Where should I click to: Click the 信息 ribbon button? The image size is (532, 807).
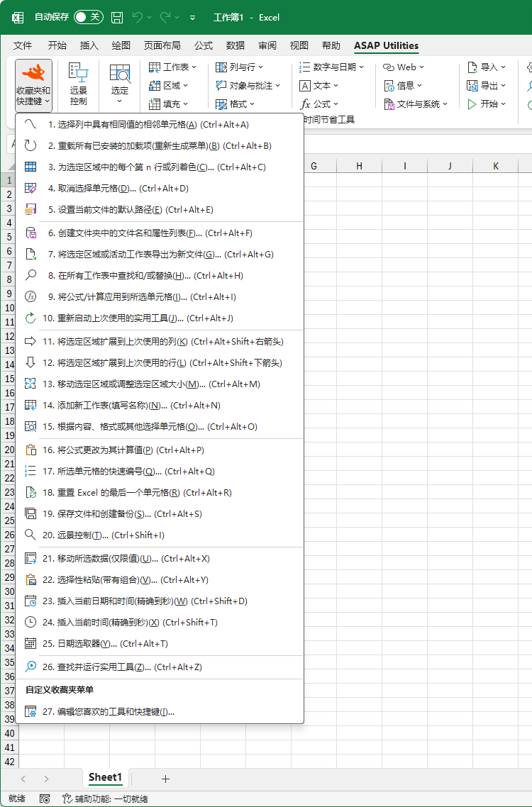coord(404,85)
